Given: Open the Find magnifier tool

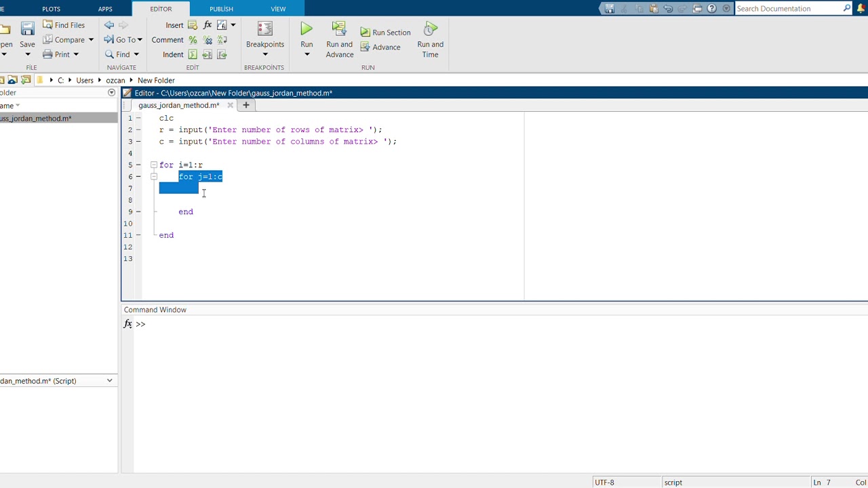Looking at the screenshot, I should tap(117, 54).
